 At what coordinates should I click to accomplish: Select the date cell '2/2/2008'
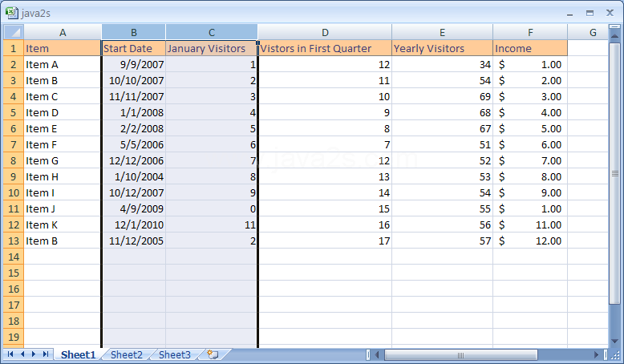click(x=134, y=128)
